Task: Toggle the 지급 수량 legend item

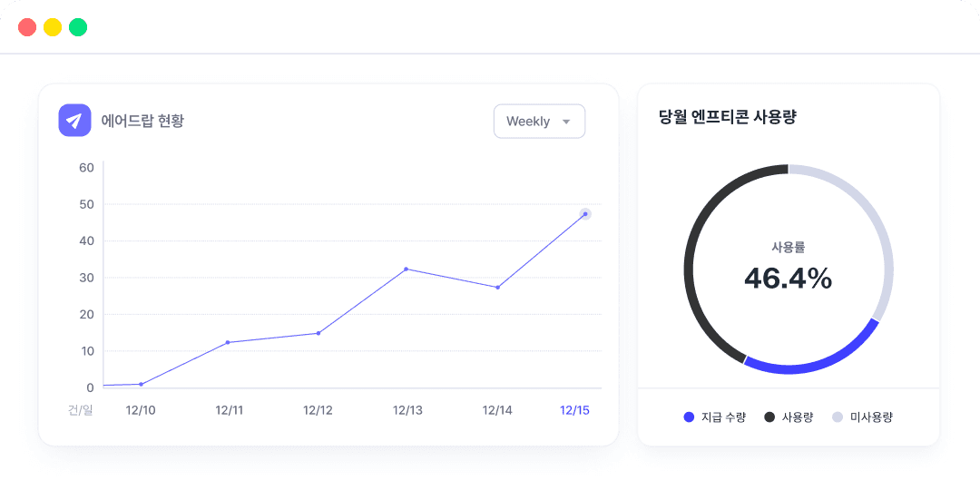Action: (716, 417)
